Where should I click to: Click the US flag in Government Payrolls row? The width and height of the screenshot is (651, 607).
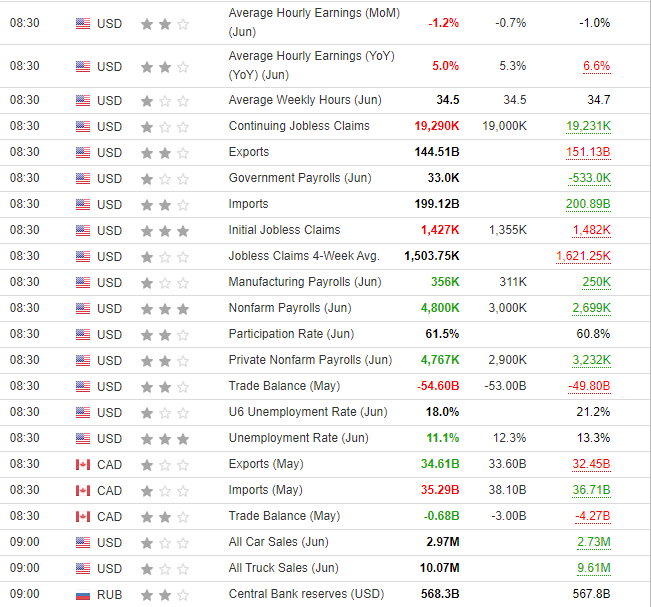click(x=83, y=179)
